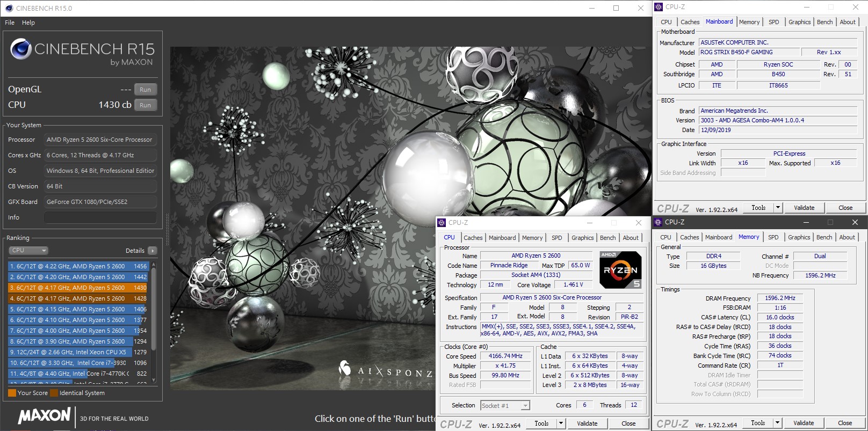
Task: Switch to Caches tab in CPU-Z CPU window
Action: [x=473, y=238]
